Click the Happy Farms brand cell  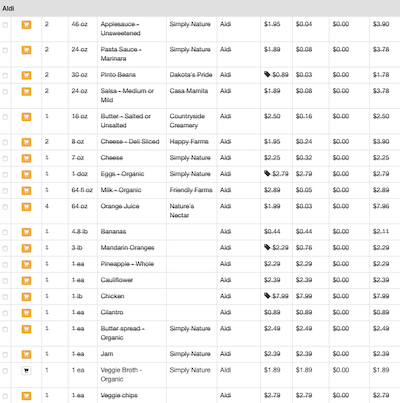(x=189, y=142)
